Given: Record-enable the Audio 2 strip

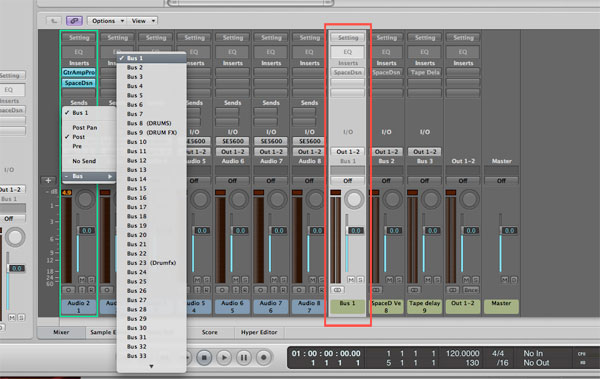Looking at the screenshot, I should coord(91,290).
